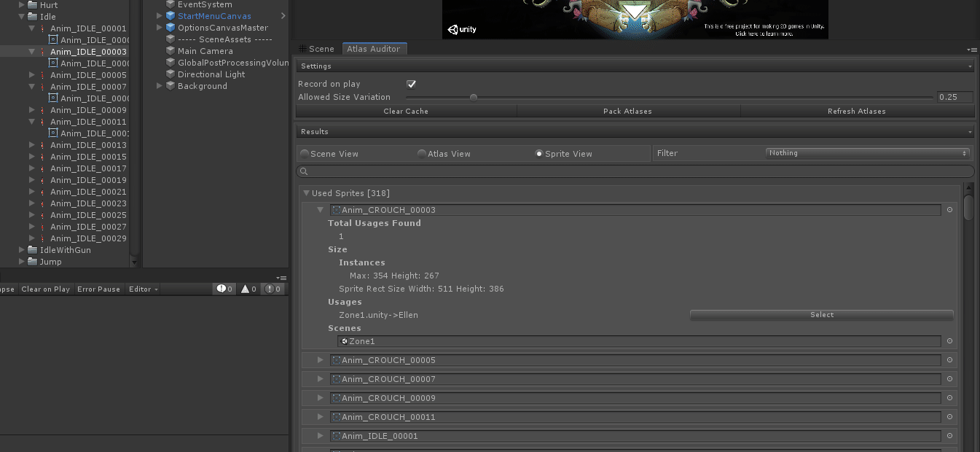Click the sprite search input field

635,171
